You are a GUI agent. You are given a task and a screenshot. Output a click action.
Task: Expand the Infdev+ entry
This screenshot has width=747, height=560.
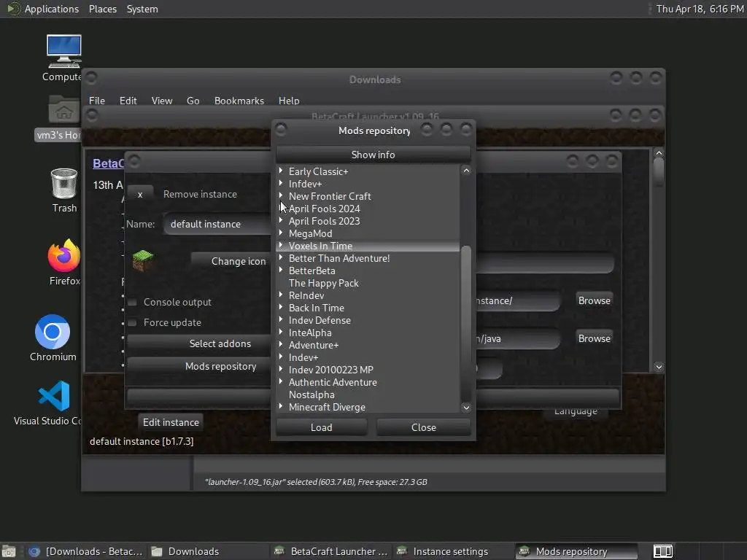click(281, 183)
